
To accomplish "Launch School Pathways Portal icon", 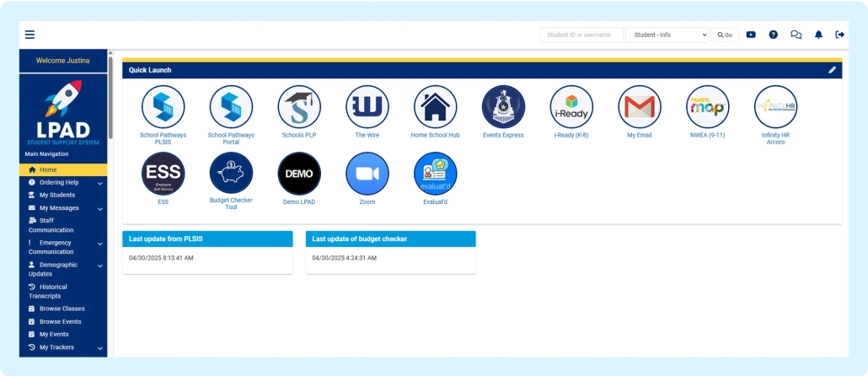I will point(232,107).
